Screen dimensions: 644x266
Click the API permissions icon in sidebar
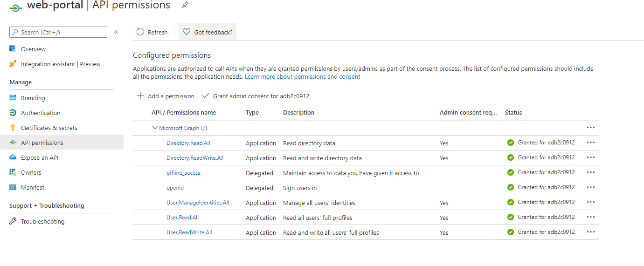tap(13, 143)
